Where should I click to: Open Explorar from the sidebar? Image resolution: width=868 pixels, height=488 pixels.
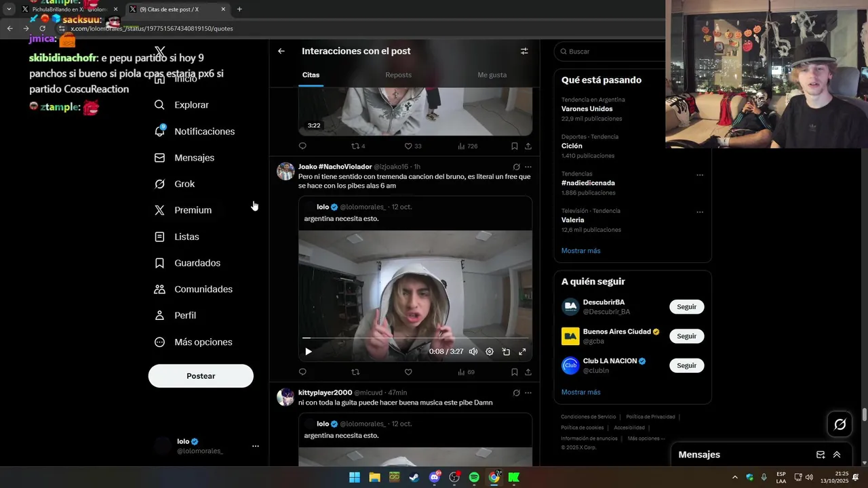tap(182, 105)
